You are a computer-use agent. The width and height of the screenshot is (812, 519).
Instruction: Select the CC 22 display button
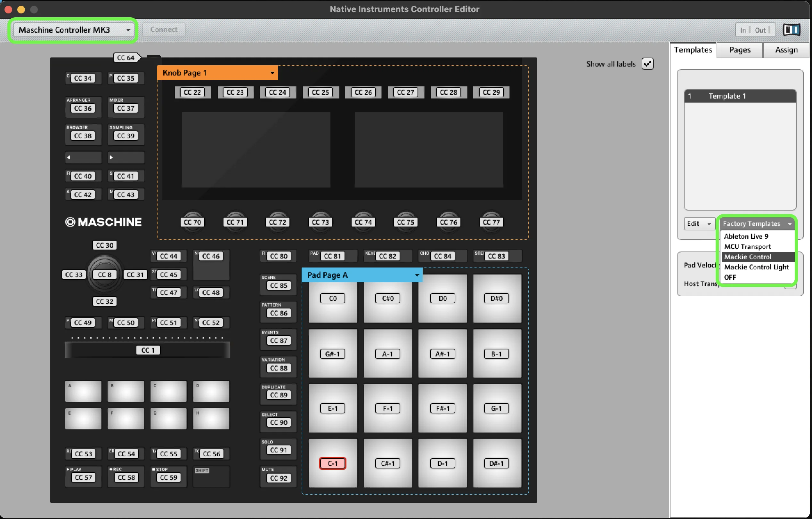[x=192, y=92]
